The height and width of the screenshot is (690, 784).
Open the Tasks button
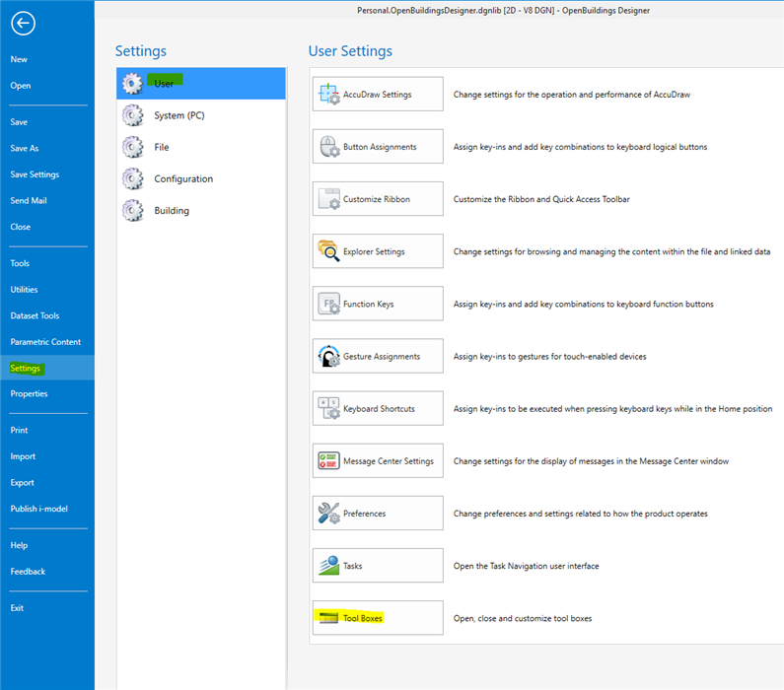[378, 566]
